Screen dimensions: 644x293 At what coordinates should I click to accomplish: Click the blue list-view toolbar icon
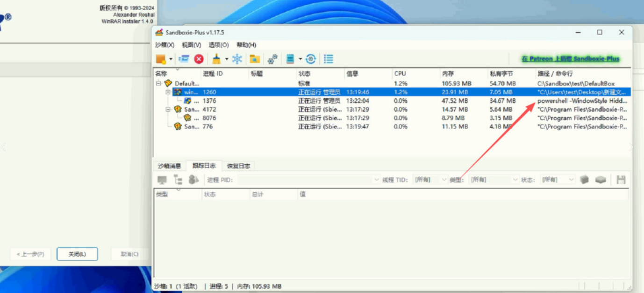[x=329, y=59]
